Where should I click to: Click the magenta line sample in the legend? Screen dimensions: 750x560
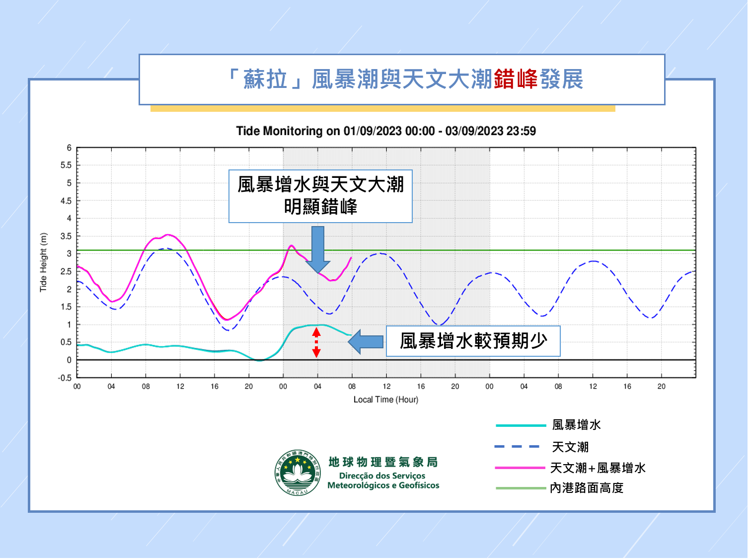pyautogui.click(x=520, y=468)
